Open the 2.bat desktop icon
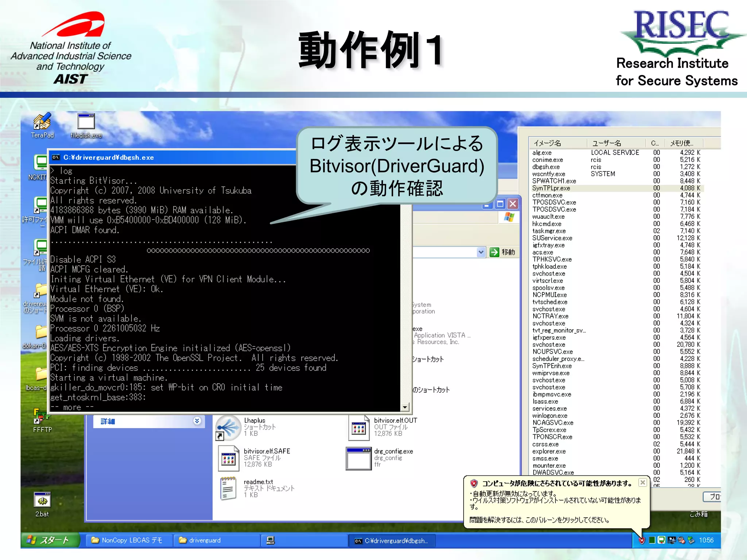This screenshot has width=747, height=560. 42,504
